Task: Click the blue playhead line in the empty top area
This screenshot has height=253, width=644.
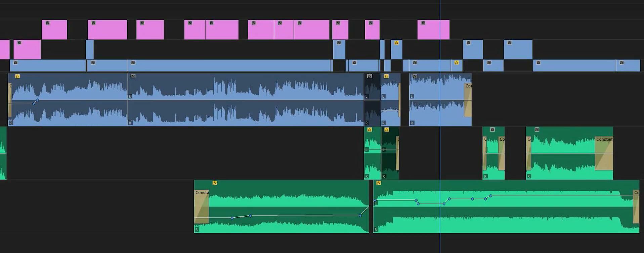Action: (440, 10)
